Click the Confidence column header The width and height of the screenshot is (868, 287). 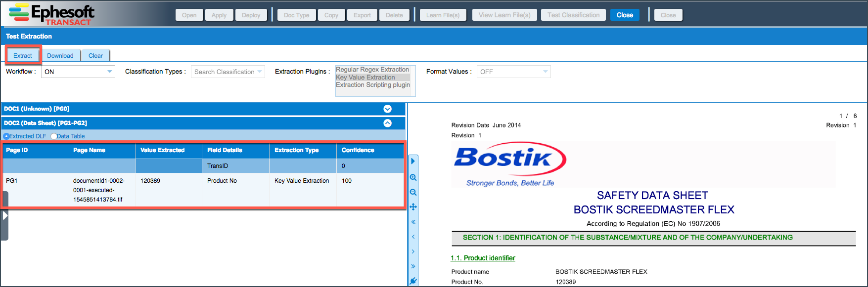pos(370,151)
